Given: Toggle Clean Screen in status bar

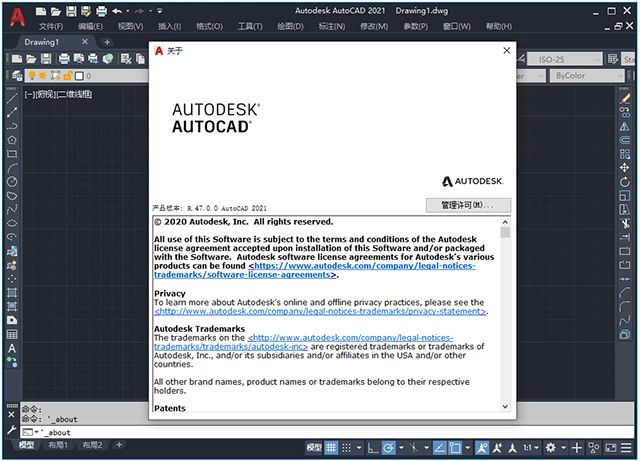Looking at the screenshot, I should pos(611,448).
